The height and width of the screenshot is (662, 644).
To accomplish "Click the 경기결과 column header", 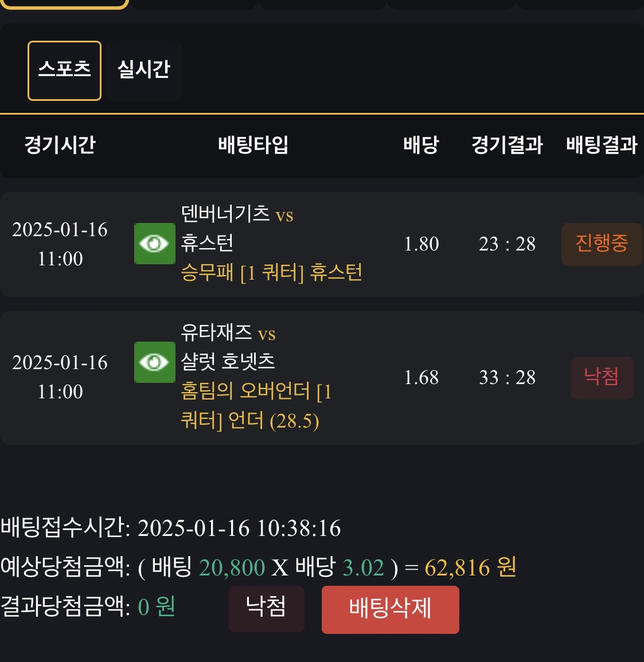I will [x=507, y=145].
